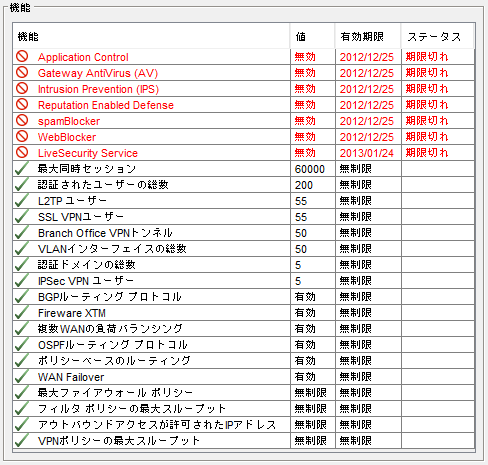Select the WAN Failover feature name

[71, 377]
